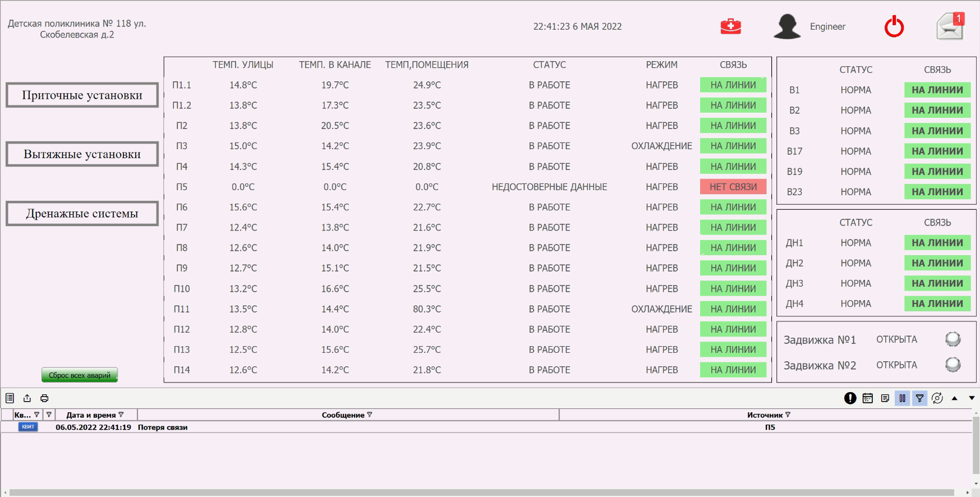
Task: Click the 06.05.2022 22:41:19 alarm timestamp
Action: (93, 427)
